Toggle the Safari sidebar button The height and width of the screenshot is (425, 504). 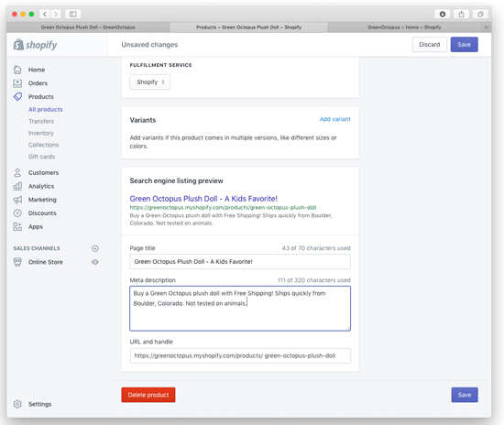click(73, 14)
